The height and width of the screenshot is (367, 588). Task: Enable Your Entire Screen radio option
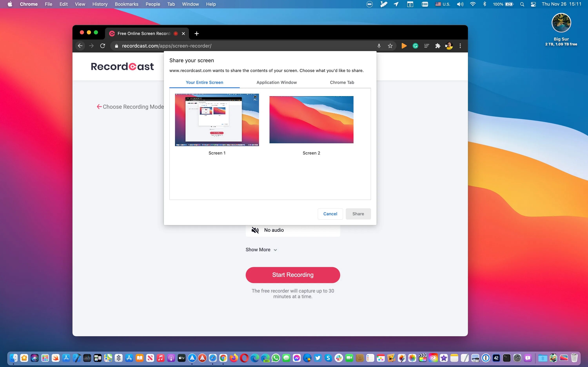[x=204, y=82]
